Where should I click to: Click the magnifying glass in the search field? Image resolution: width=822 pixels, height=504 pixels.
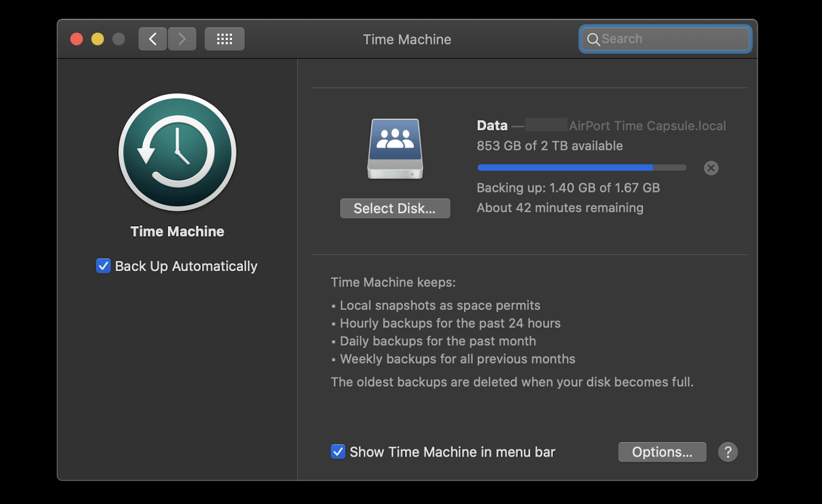click(x=594, y=39)
